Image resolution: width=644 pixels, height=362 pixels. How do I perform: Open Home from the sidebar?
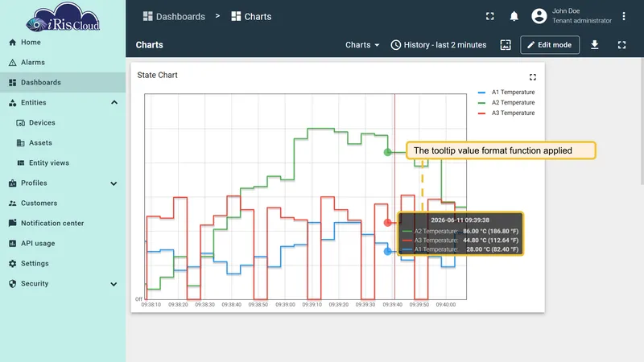click(x=63, y=43)
